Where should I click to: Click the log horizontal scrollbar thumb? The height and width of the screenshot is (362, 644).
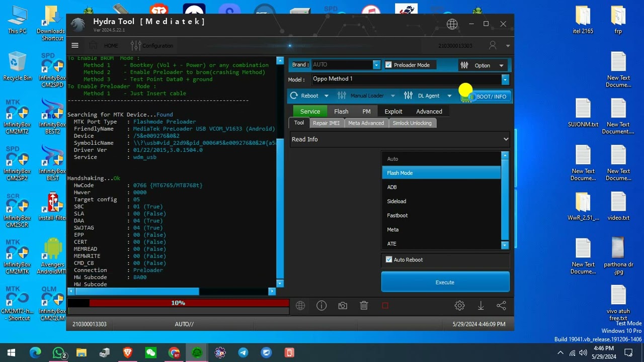coord(137,292)
